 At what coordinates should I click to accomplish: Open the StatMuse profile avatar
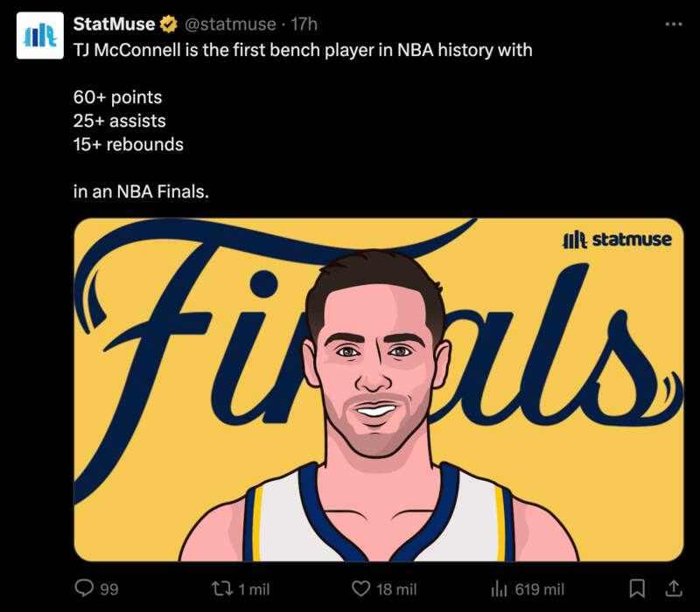[40, 35]
